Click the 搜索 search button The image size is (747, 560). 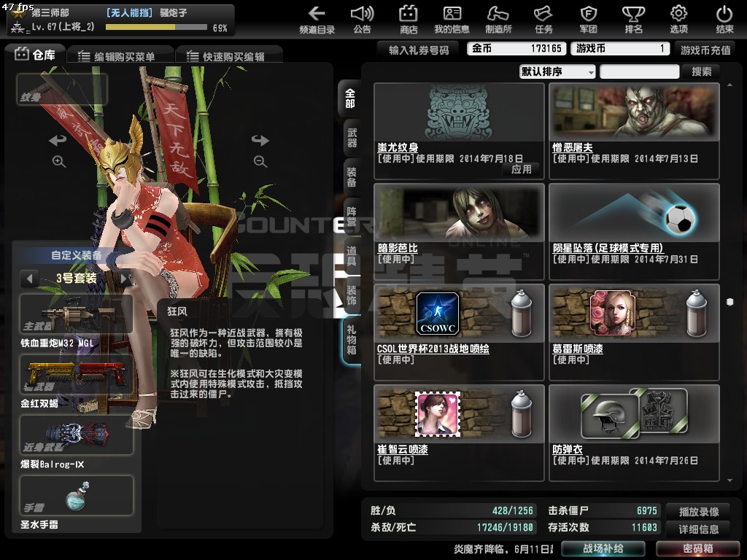pyautogui.click(x=701, y=72)
